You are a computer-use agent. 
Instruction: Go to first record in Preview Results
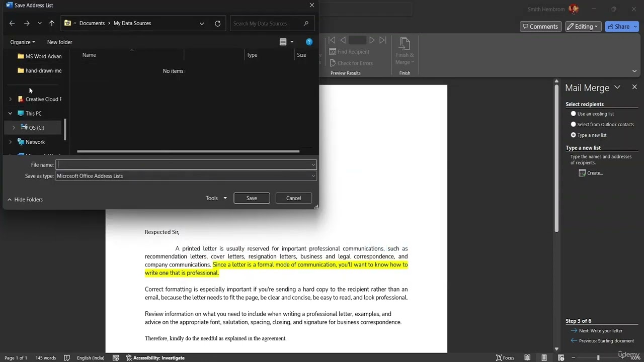point(332,40)
